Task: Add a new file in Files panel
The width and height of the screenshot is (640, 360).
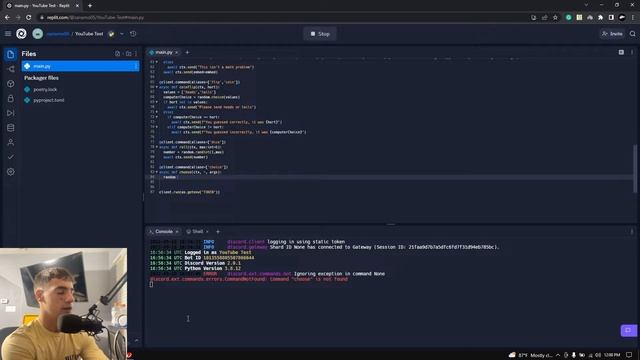Action: coord(118,53)
